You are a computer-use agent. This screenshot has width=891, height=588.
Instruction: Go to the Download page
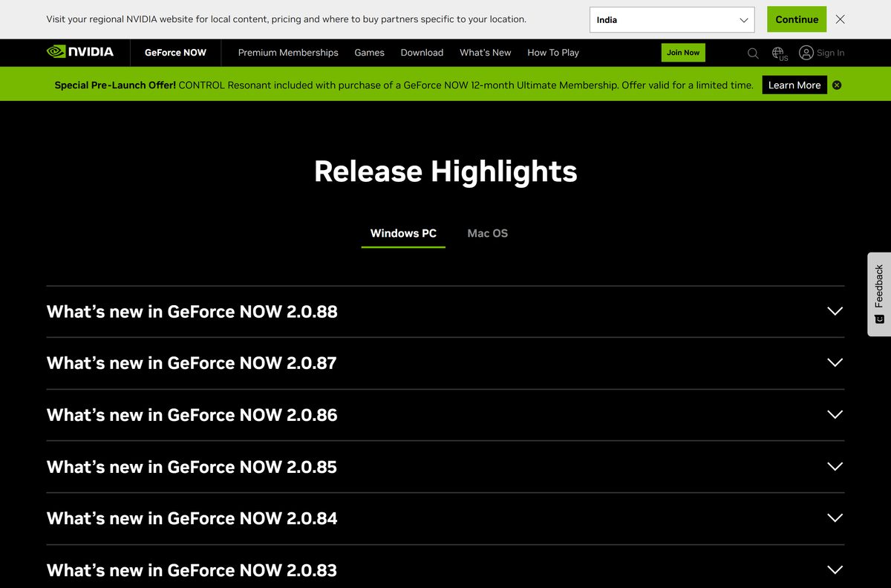tap(422, 53)
